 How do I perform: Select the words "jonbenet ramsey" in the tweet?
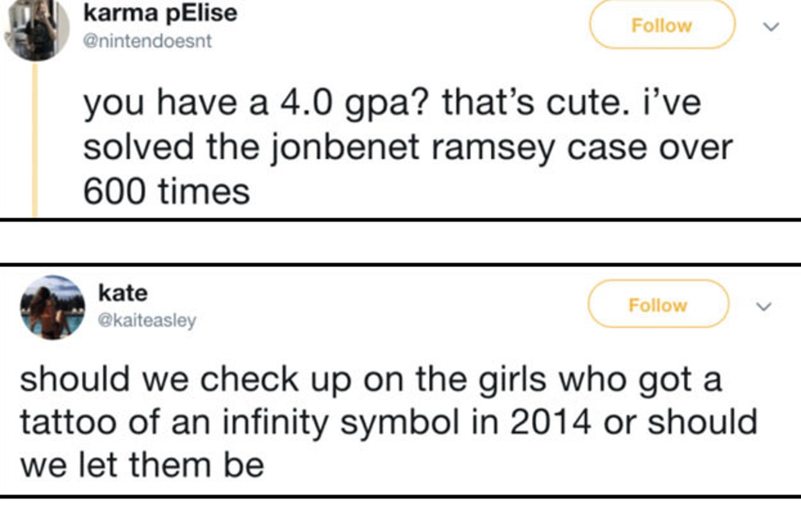pyautogui.click(x=350, y=147)
